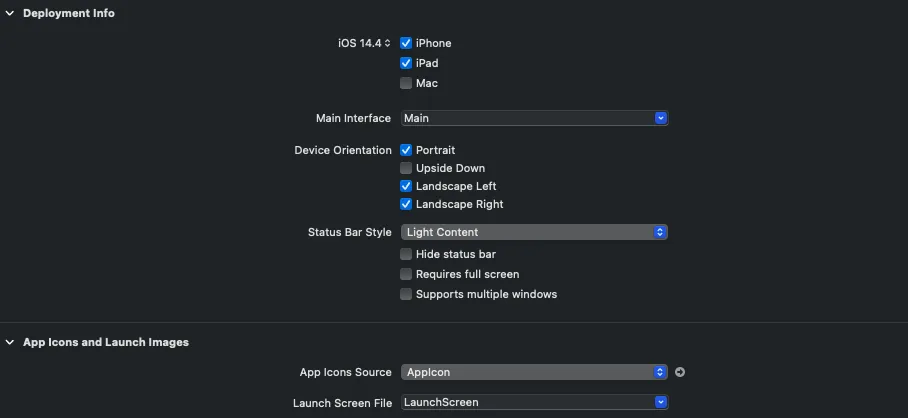Click the arrow icon next to AppIcon
The height and width of the screenshot is (418, 908).
point(680,372)
